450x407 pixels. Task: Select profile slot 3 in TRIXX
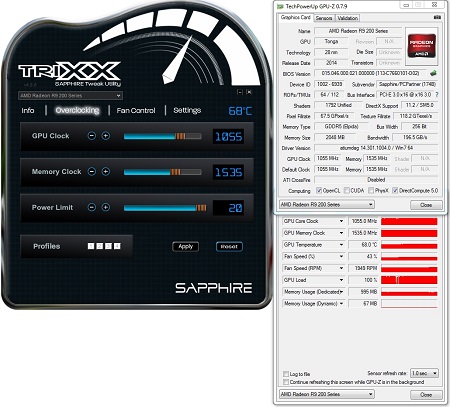tap(108, 246)
